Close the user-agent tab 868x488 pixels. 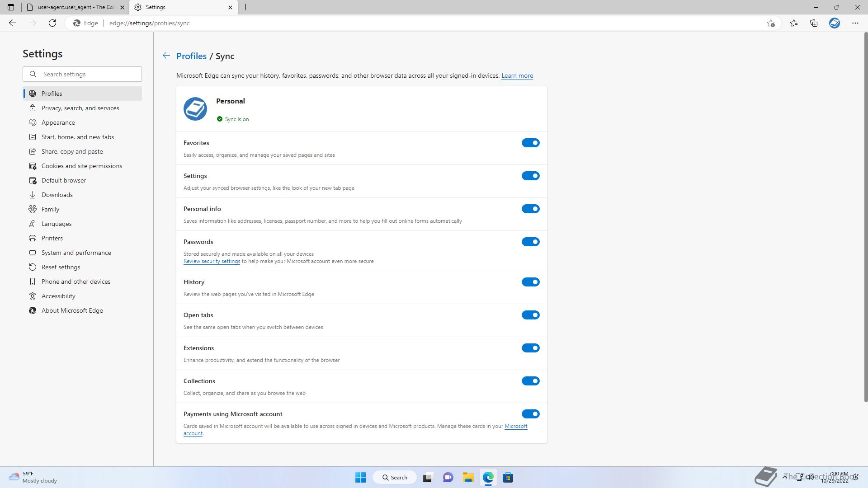click(122, 7)
